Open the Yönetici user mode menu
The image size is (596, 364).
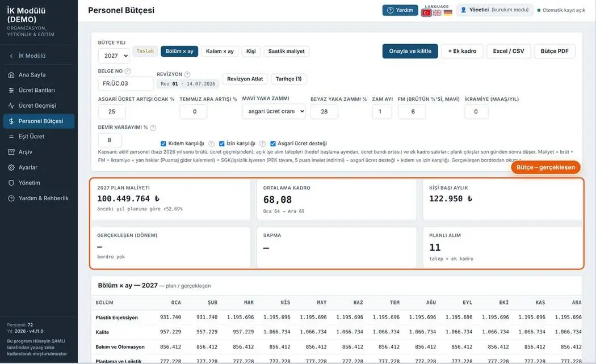tap(494, 10)
